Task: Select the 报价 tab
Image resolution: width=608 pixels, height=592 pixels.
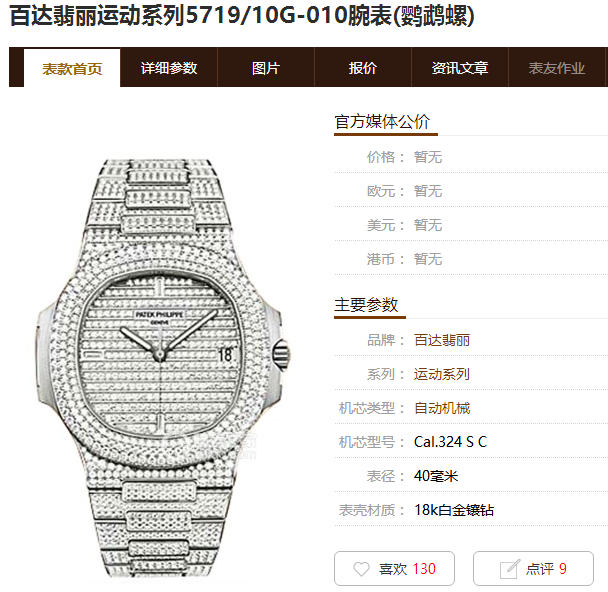Action: (x=363, y=68)
